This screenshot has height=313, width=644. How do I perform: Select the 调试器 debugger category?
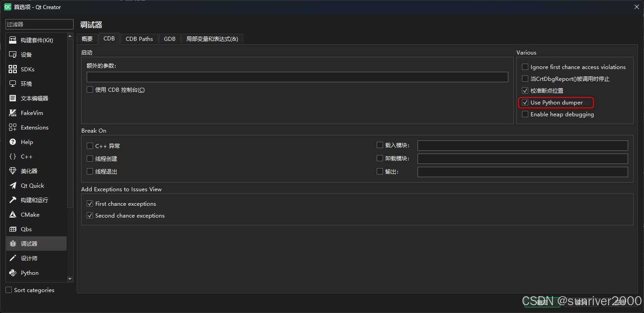[x=36, y=243]
